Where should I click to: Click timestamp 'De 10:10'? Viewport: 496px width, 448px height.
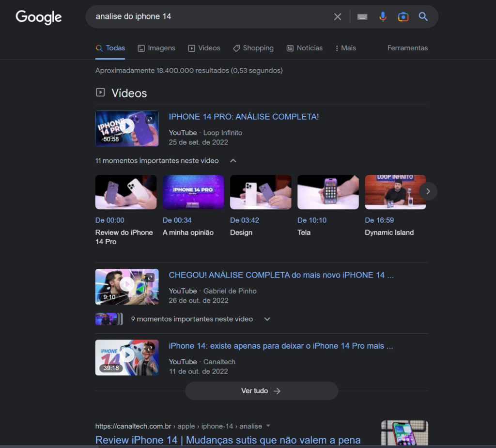point(312,220)
